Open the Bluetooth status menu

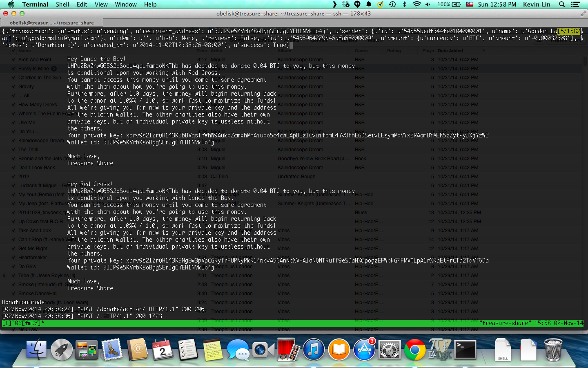tap(405, 4)
